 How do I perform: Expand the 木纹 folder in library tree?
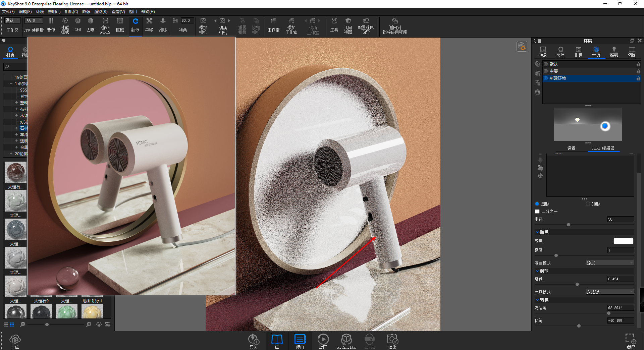point(16,116)
